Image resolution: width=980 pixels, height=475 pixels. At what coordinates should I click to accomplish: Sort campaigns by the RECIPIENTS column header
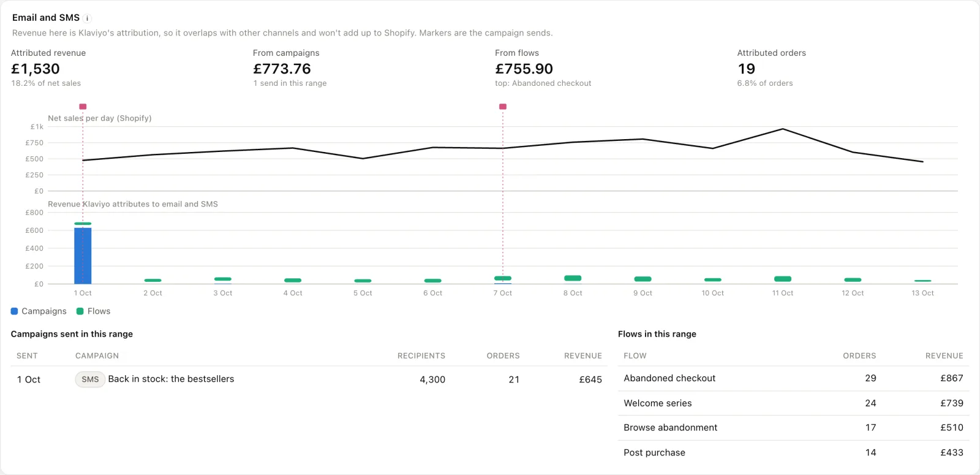pyautogui.click(x=421, y=355)
